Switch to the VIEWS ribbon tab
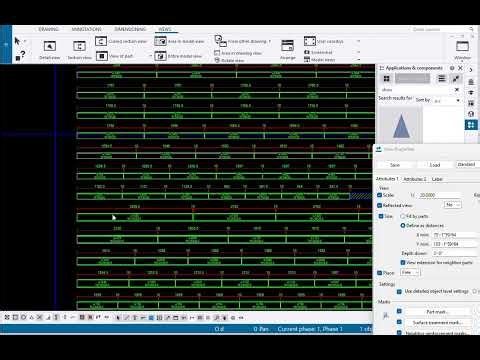Viewport: 480px width, 360px height. [165, 29]
